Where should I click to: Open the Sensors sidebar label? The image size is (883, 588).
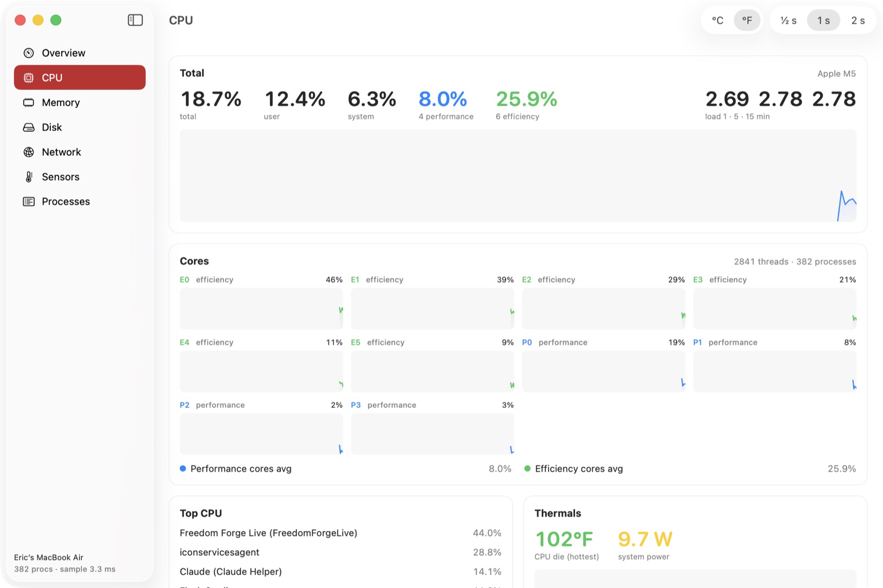[61, 177]
